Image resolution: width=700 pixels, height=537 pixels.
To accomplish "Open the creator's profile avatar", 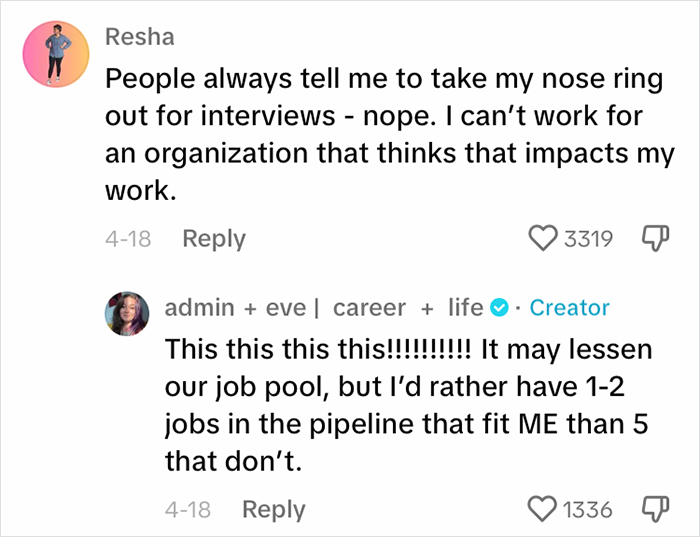I will coord(127,314).
